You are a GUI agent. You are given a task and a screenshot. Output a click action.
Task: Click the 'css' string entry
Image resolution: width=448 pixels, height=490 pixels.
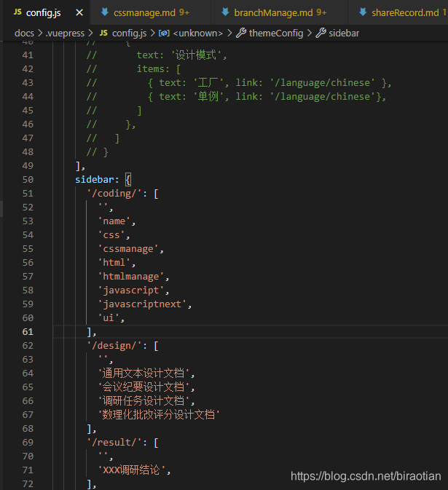(111, 235)
